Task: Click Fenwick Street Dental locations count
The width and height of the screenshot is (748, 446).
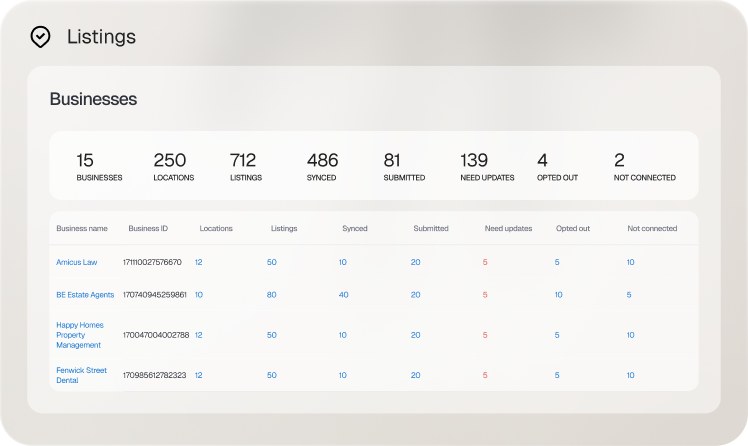Action: 198,375
